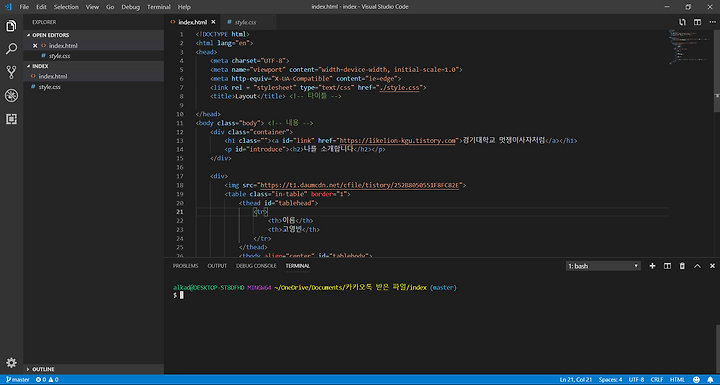Screen dimensions: 720x385
Task: Click the <thead id="tablehead"> code line
Action: 278,203
